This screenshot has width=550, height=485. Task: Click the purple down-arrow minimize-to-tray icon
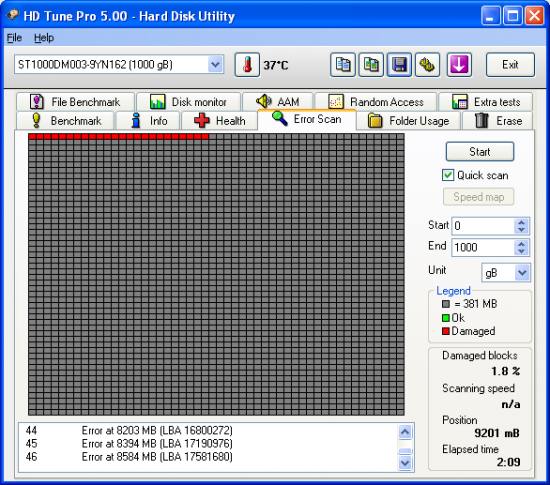pyautogui.click(x=459, y=65)
